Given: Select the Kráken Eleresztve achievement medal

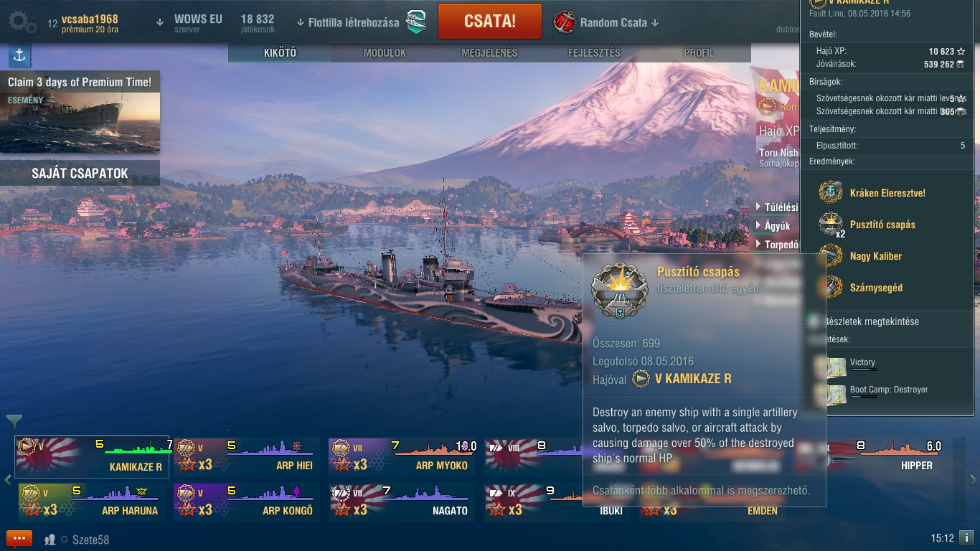Looking at the screenshot, I should click(831, 193).
